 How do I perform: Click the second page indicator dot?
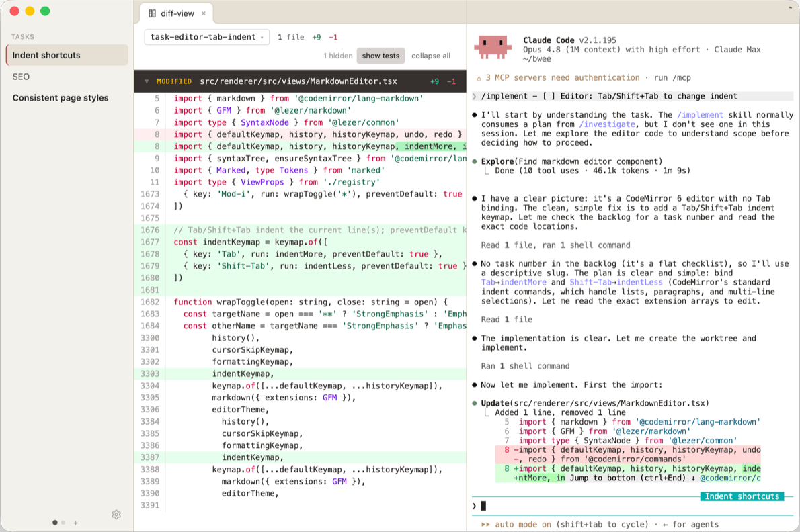[x=63, y=523]
